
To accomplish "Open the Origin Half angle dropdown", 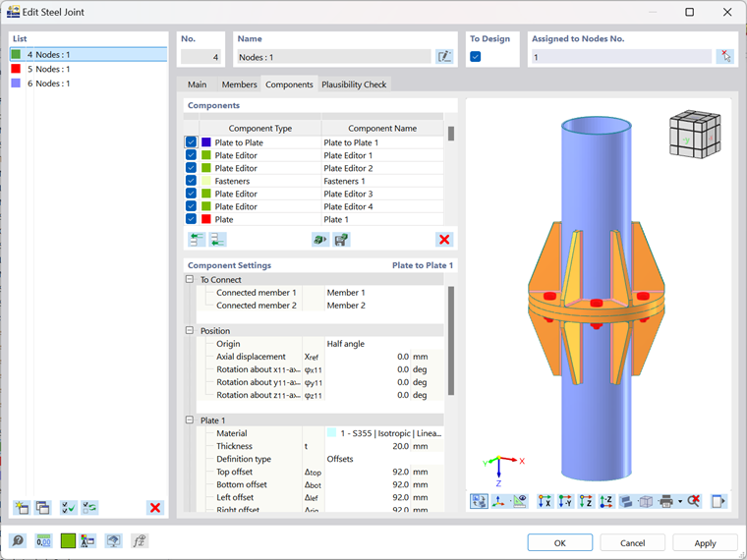I will [x=384, y=344].
